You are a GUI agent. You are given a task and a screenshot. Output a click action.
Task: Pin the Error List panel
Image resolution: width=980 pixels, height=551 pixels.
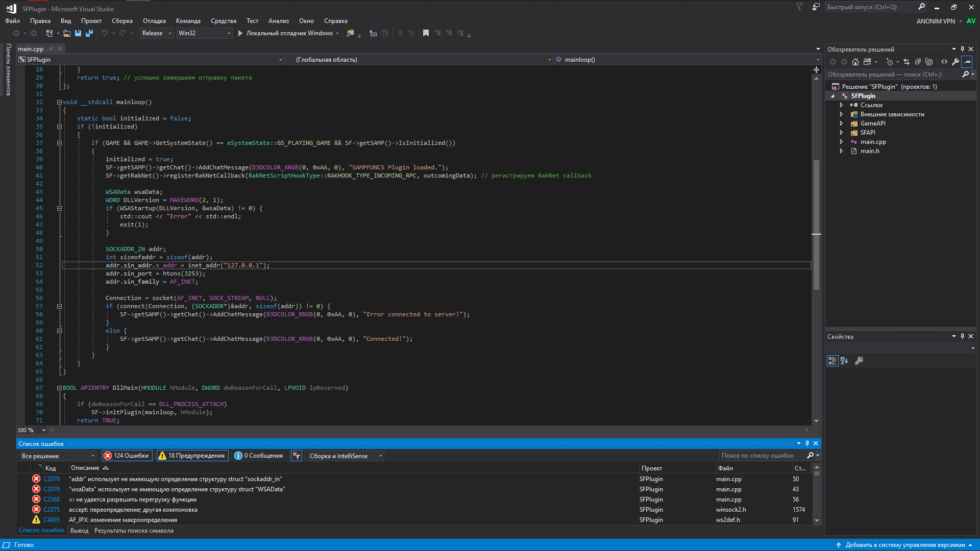(x=807, y=443)
